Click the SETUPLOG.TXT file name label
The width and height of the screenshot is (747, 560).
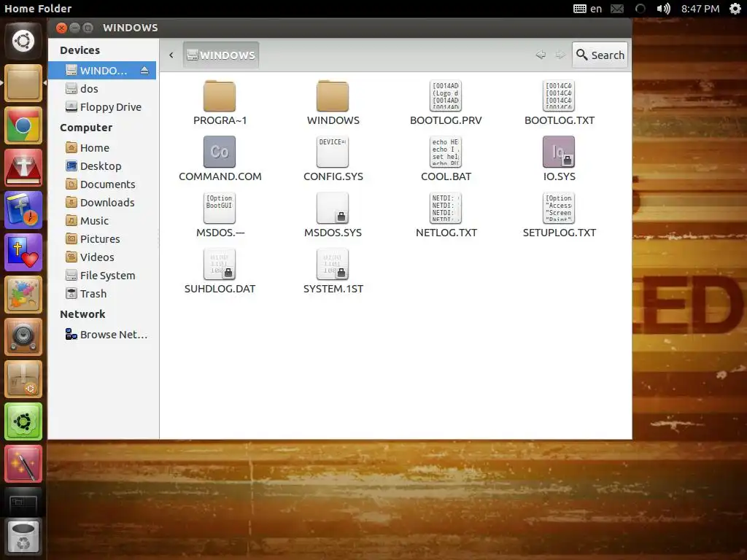pyautogui.click(x=560, y=233)
